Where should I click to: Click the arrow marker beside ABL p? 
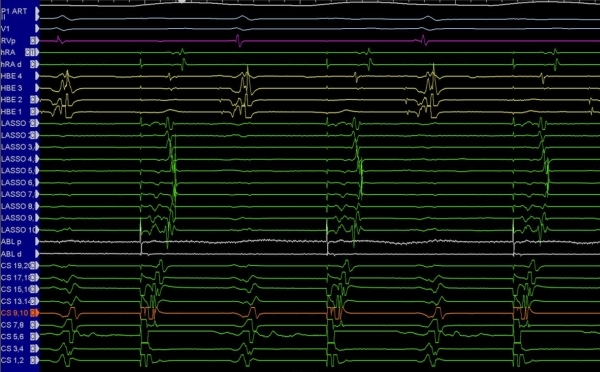(x=37, y=241)
